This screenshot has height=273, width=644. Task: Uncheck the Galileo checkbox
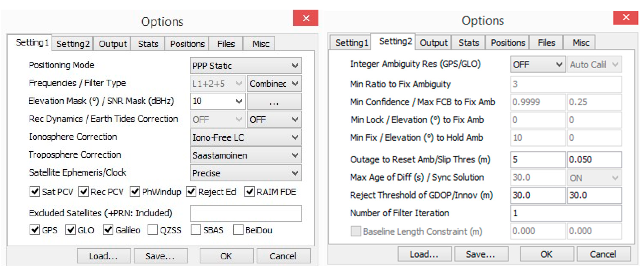pyautogui.click(x=108, y=230)
